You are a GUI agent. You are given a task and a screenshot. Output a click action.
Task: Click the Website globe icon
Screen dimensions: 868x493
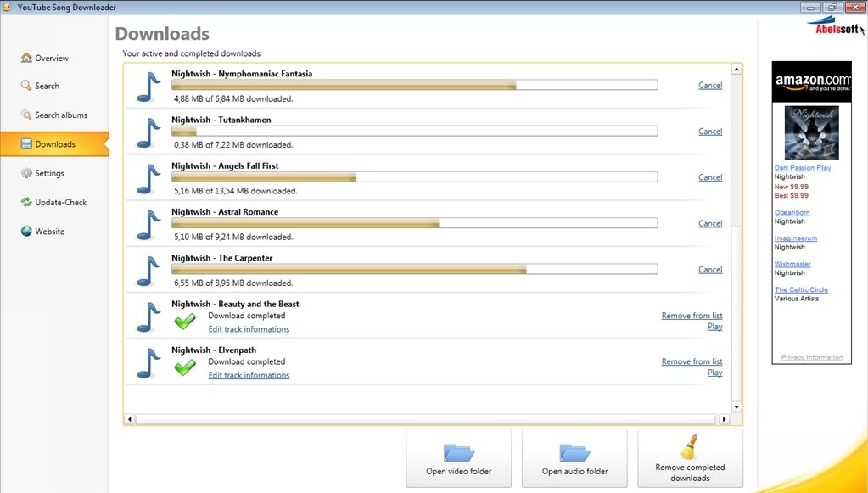(26, 231)
